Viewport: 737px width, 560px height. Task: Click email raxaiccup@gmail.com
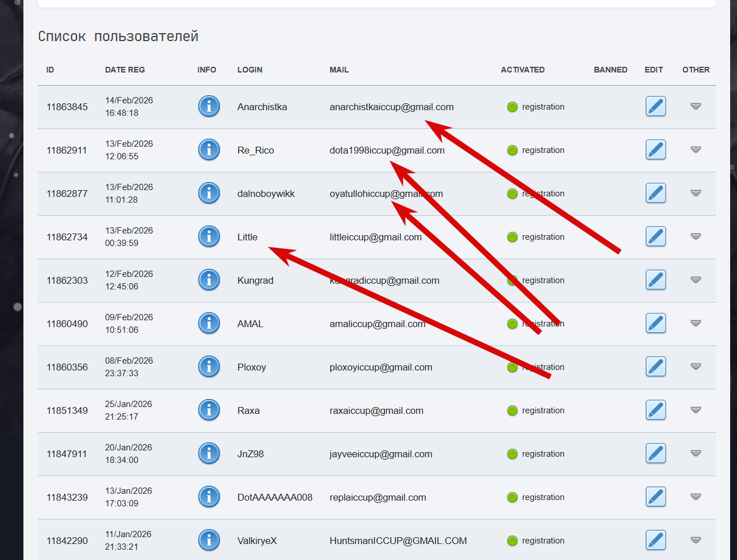[x=376, y=410]
